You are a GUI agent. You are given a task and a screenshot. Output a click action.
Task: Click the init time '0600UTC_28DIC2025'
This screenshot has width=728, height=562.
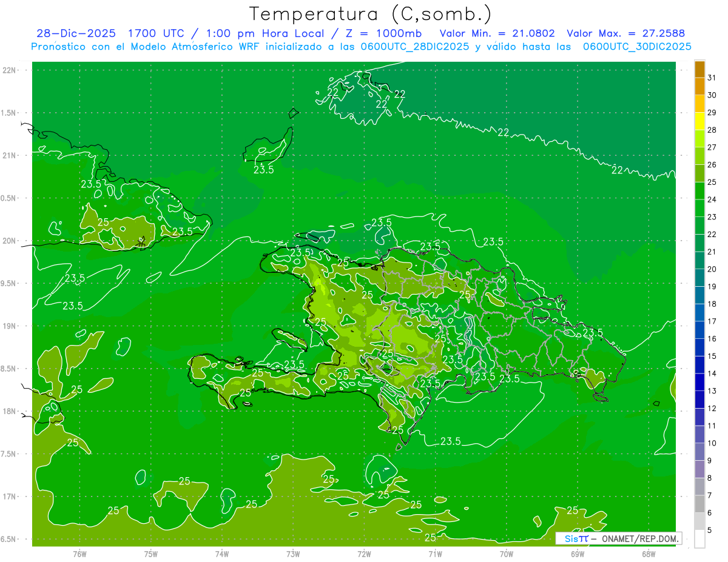[x=414, y=47]
